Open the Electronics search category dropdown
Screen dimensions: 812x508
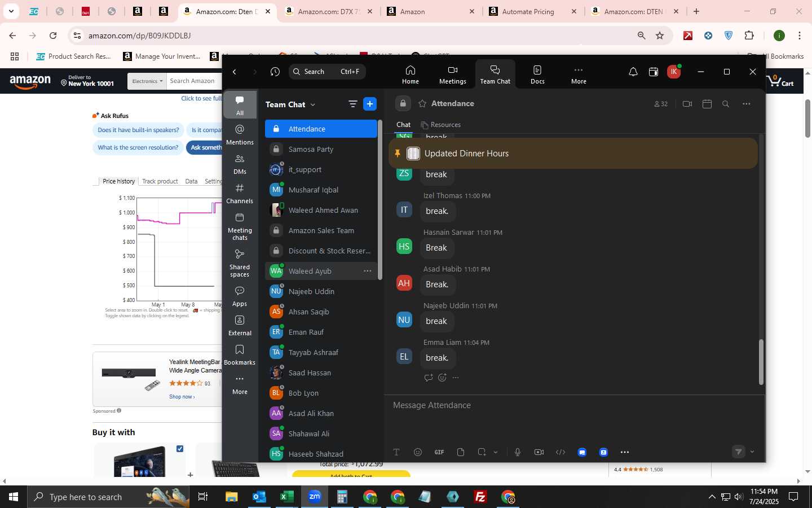pyautogui.click(x=147, y=81)
